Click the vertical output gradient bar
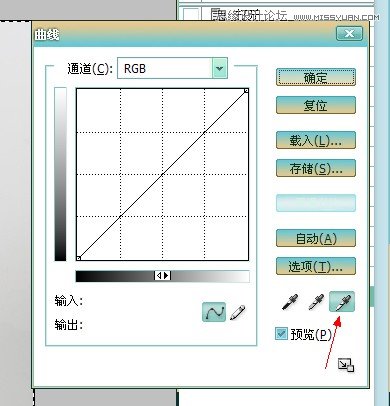Screen dimensions: 390x406 click(x=60, y=174)
